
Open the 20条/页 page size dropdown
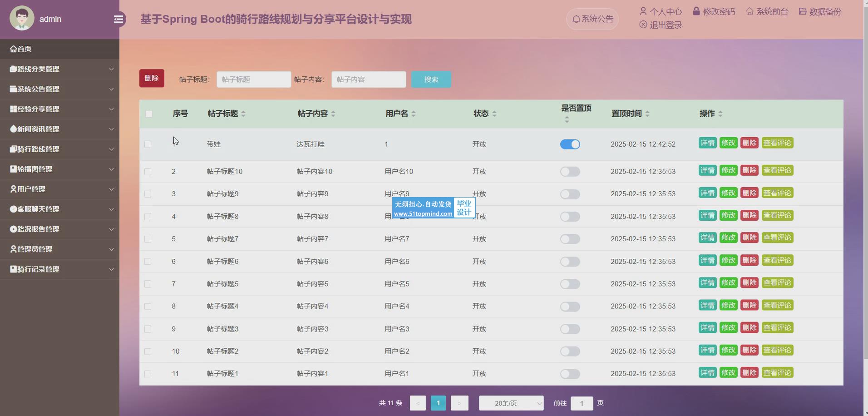511,403
